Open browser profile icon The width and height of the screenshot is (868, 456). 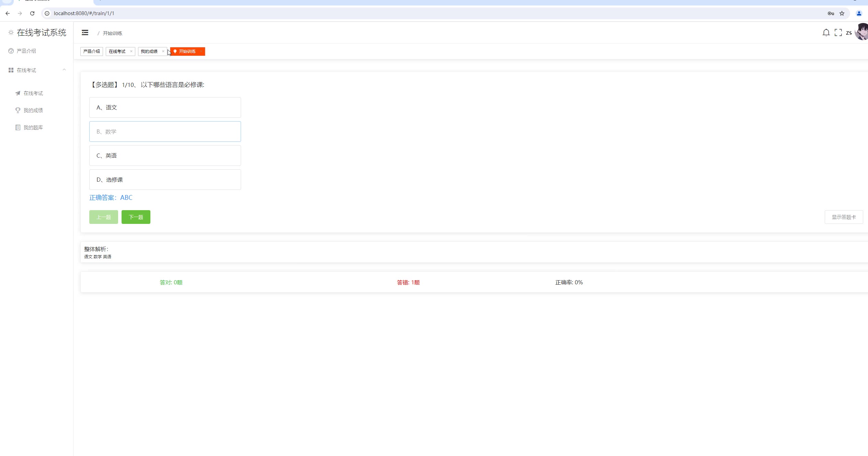(x=859, y=13)
